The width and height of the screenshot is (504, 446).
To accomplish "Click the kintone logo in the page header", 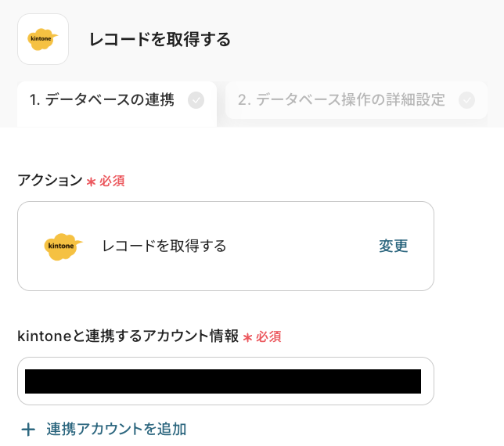I will (x=43, y=39).
